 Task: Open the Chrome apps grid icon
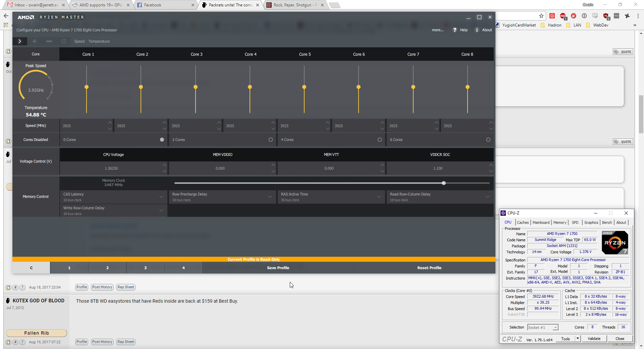pos(6,25)
